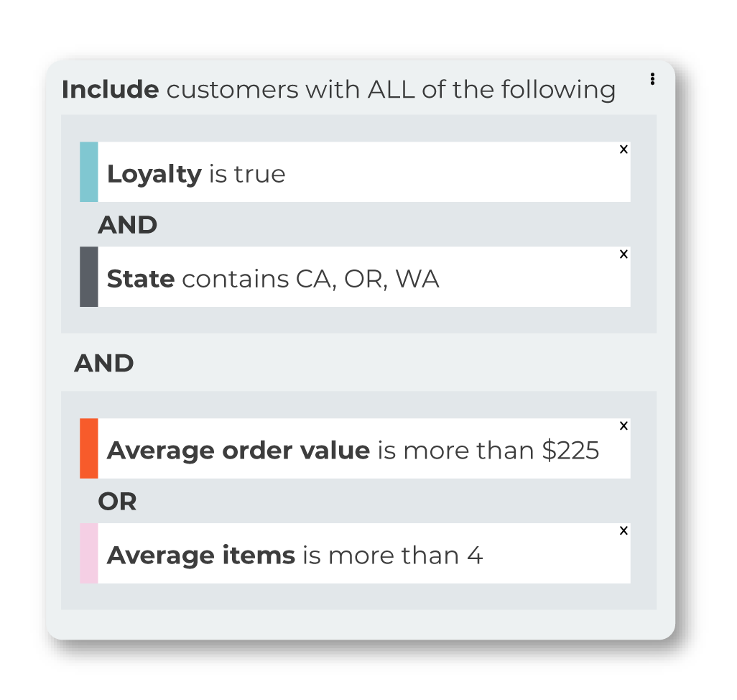Delete the Average order value condition
737x700 pixels.
[x=624, y=426]
